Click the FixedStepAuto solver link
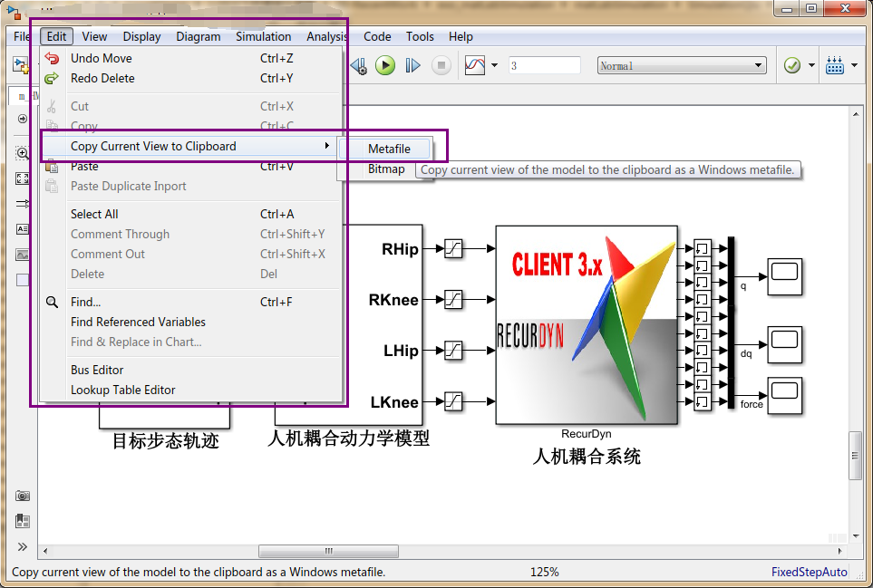873x588 pixels. [x=809, y=572]
